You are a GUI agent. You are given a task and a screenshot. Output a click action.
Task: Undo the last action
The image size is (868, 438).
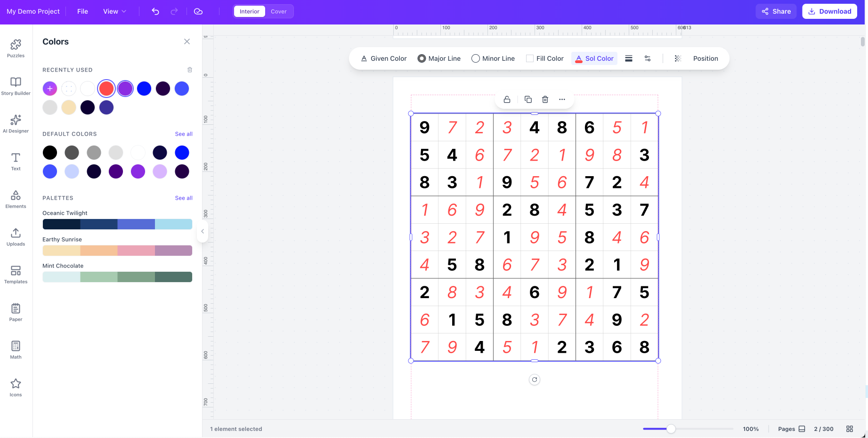[x=155, y=11]
